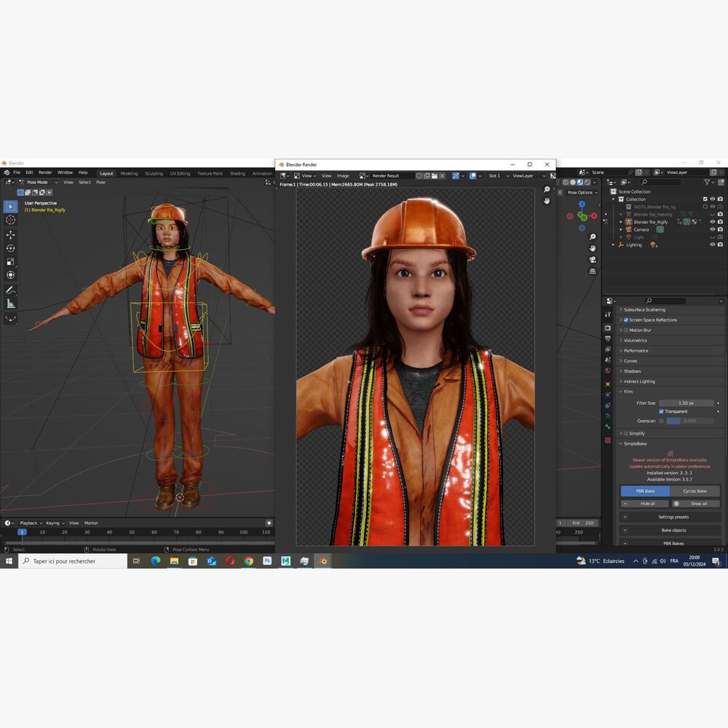
Task: Select the Breakdowner pose tool
Action: point(11,319)
